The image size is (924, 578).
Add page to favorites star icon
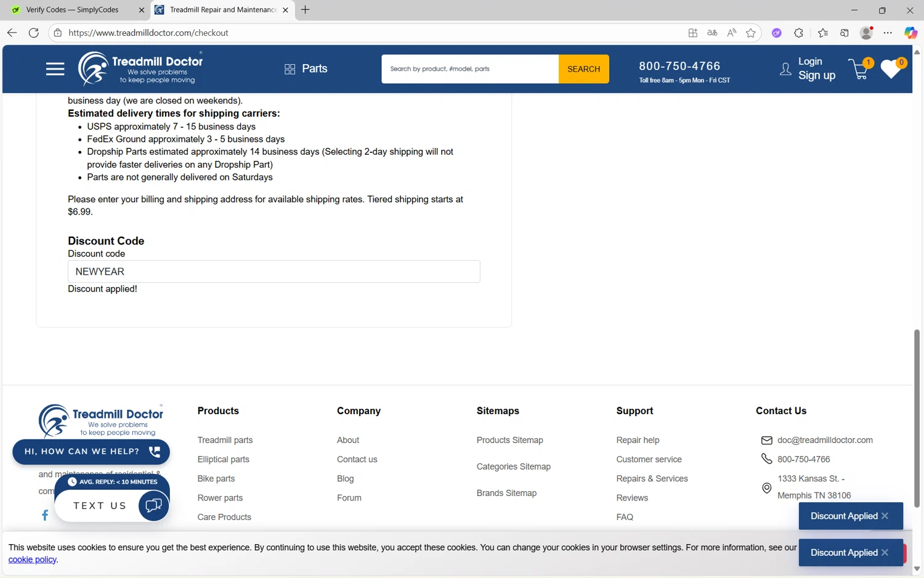click(750, 33)
